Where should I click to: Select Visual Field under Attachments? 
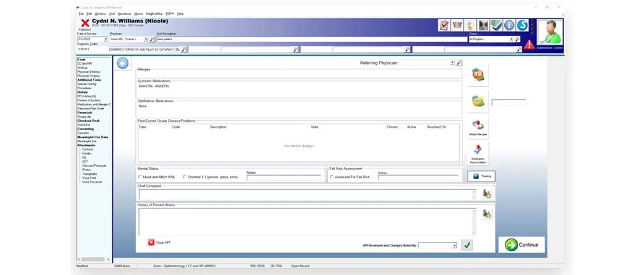click(89, 178)
